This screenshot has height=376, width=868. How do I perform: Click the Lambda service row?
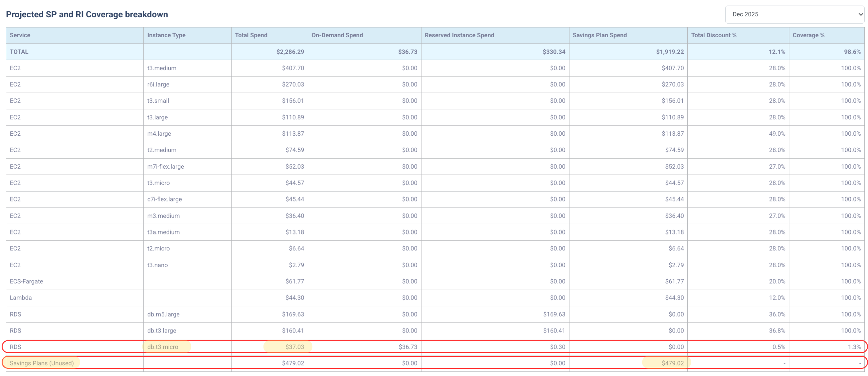click(x=21, y=298)
